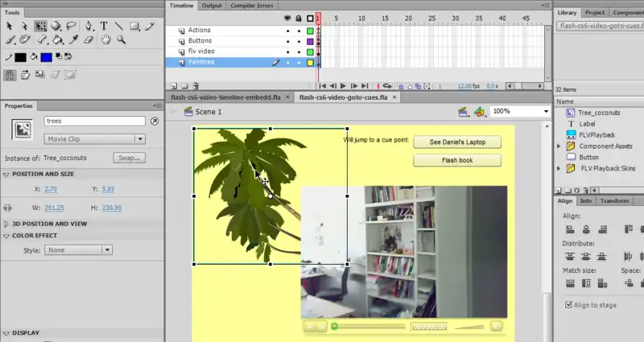Pick the Eyedropper tool
Screen dimensions: 644x342
pos(73,39)
